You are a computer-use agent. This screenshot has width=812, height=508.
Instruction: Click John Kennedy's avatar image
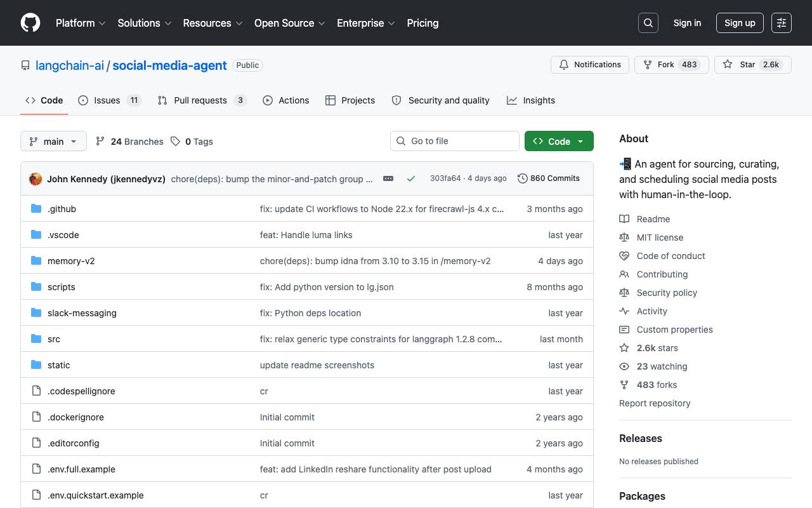[36, 179]
